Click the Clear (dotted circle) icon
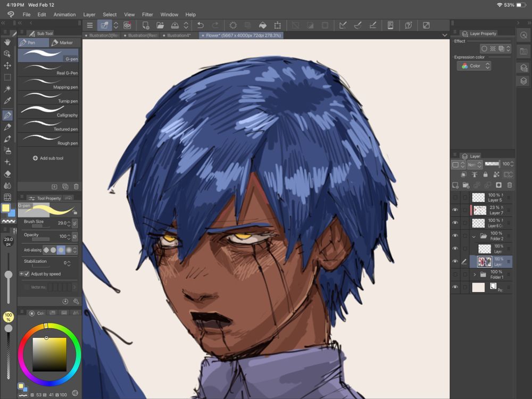This screenshot has width=532, height=399. coord(233,25)
